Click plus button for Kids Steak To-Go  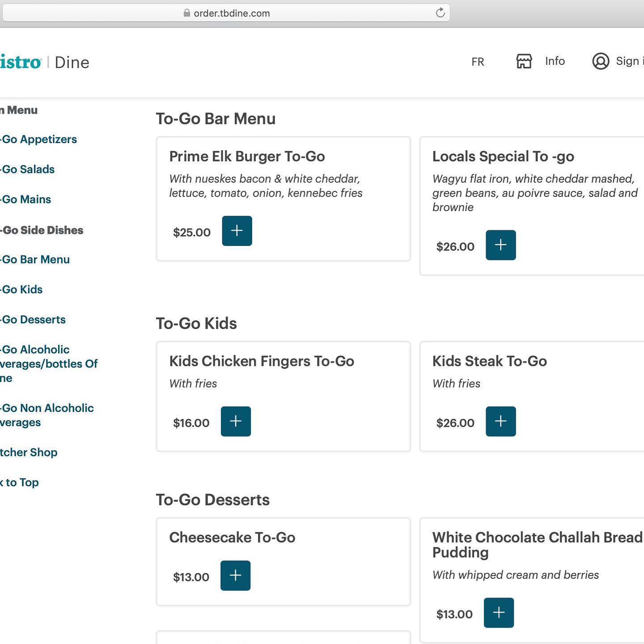[500, 421]
